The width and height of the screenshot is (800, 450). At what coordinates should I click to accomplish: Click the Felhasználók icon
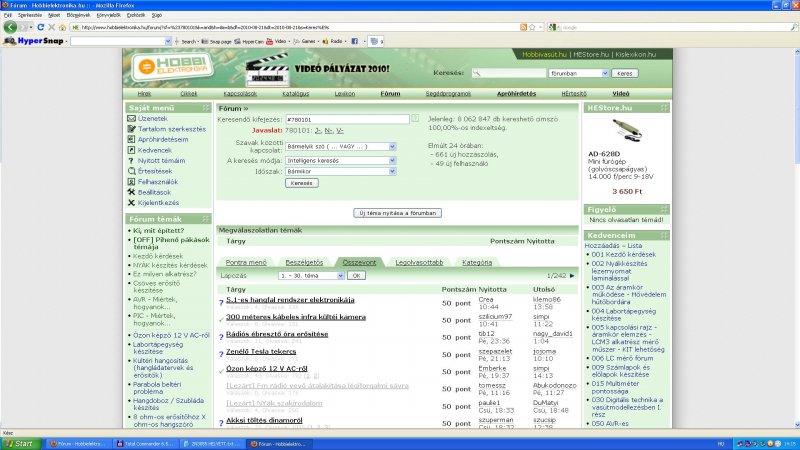click(131, 182)
